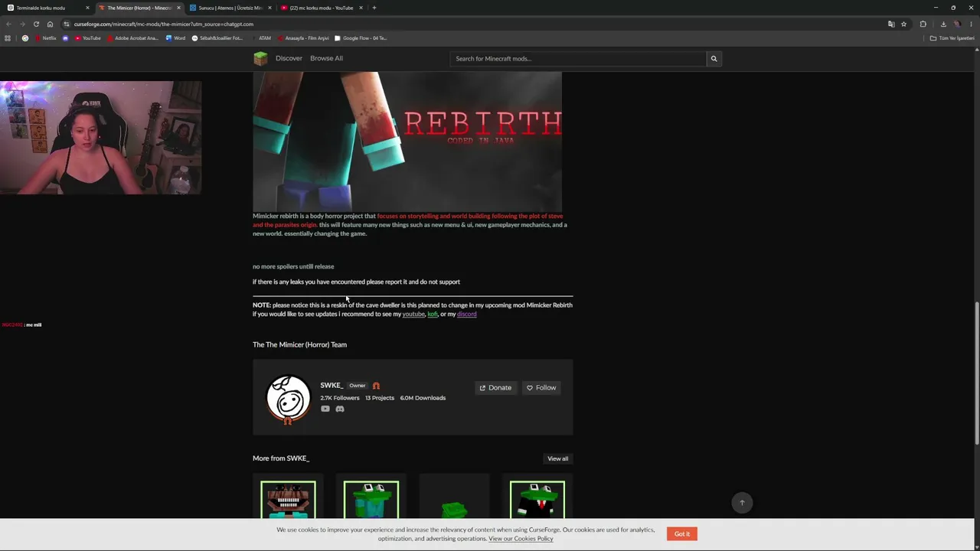Viewport: 980px width, 551px height.
Task: Click the Donate button
Action: click(495, 388)
